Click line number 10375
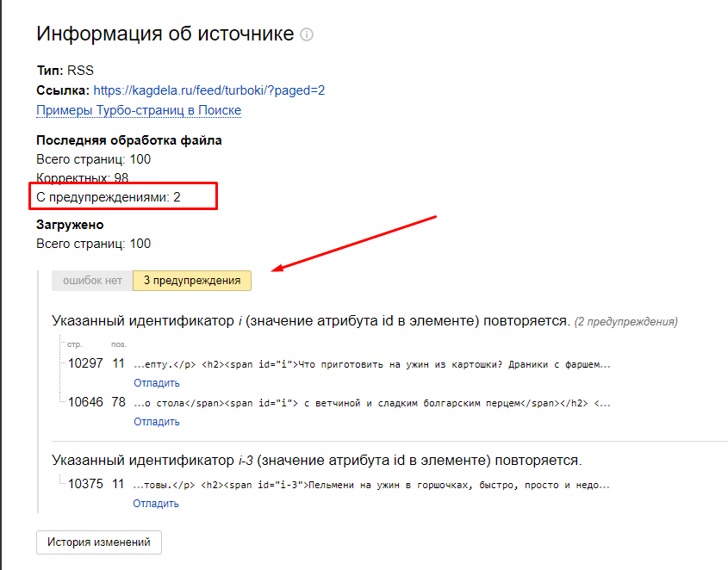 tap(85, 484)
